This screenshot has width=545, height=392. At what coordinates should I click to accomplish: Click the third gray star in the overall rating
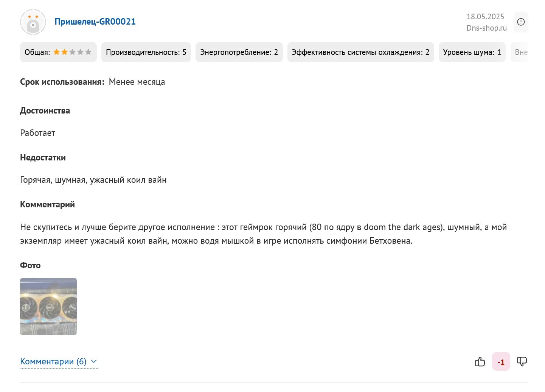pyautogui.click(x=73, y=52)
